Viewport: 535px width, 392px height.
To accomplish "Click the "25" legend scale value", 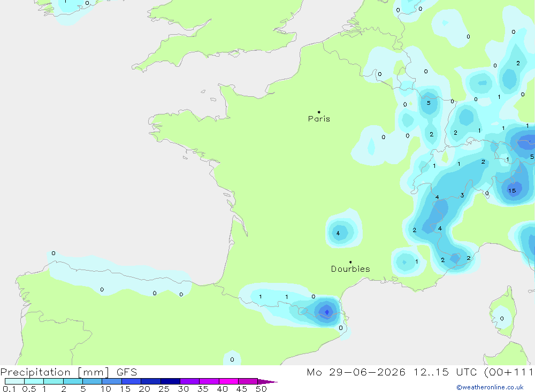I will [x=164, y=389].
